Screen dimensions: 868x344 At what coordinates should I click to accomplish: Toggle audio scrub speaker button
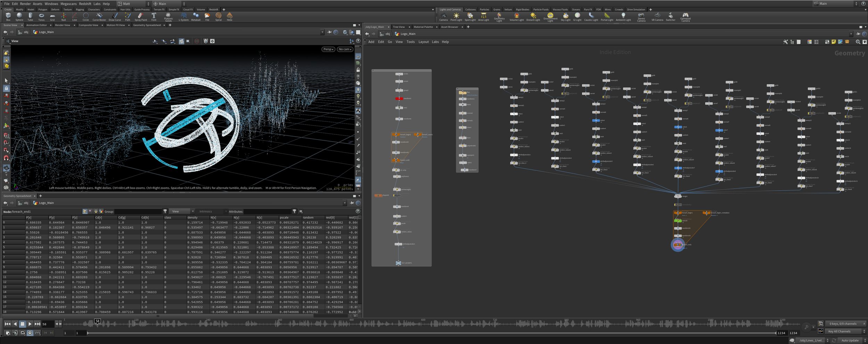click(15, 333)
